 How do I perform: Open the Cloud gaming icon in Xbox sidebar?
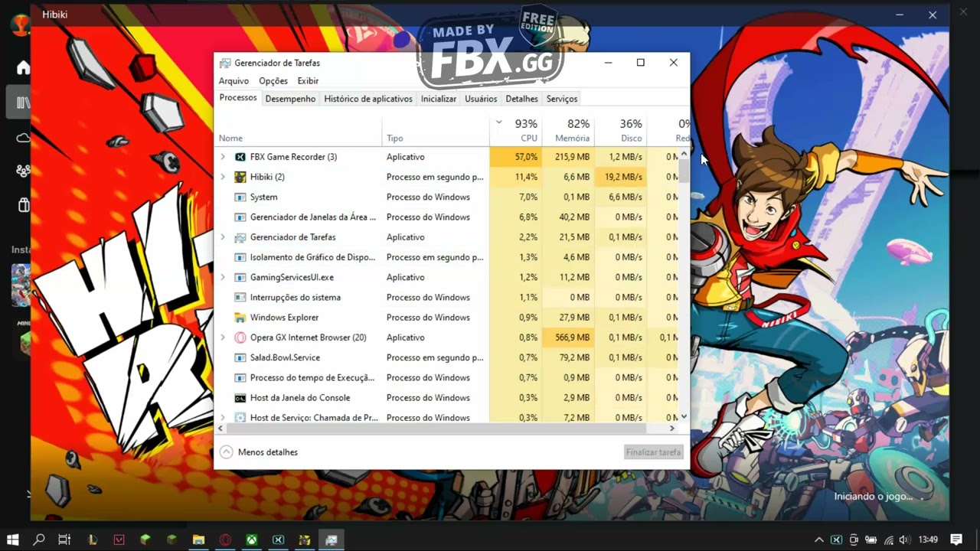pyautogui.click(x=23, y=138)
